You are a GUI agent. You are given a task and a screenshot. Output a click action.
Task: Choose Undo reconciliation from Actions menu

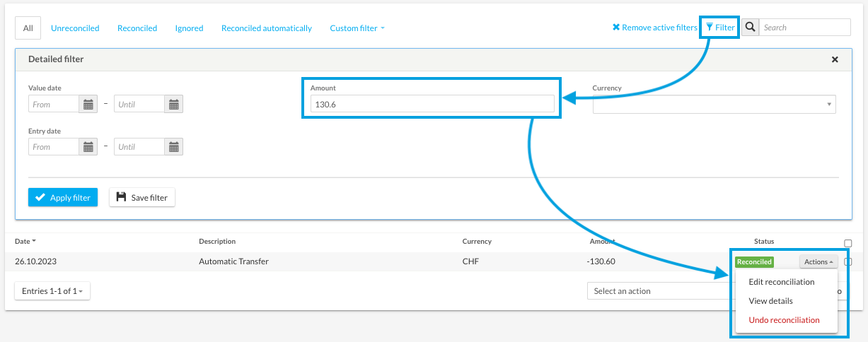click(x=784, y=319)
